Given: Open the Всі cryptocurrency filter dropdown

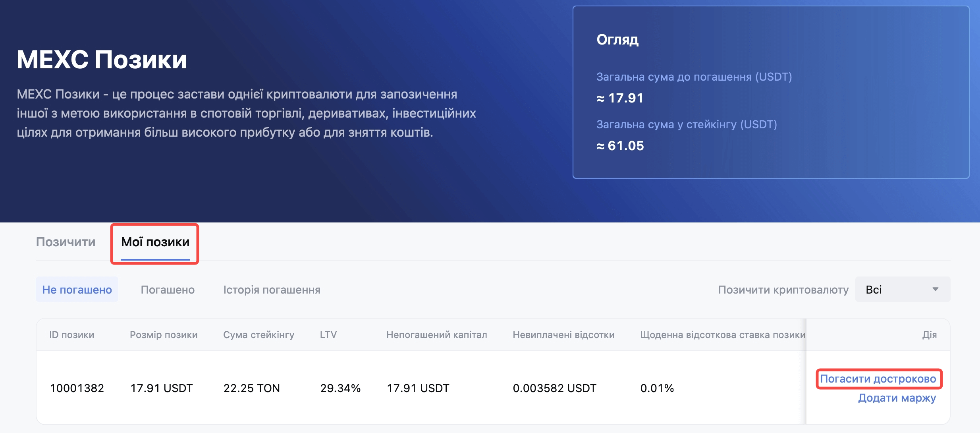Looking at the screenshot, I should tap(902, 290).
